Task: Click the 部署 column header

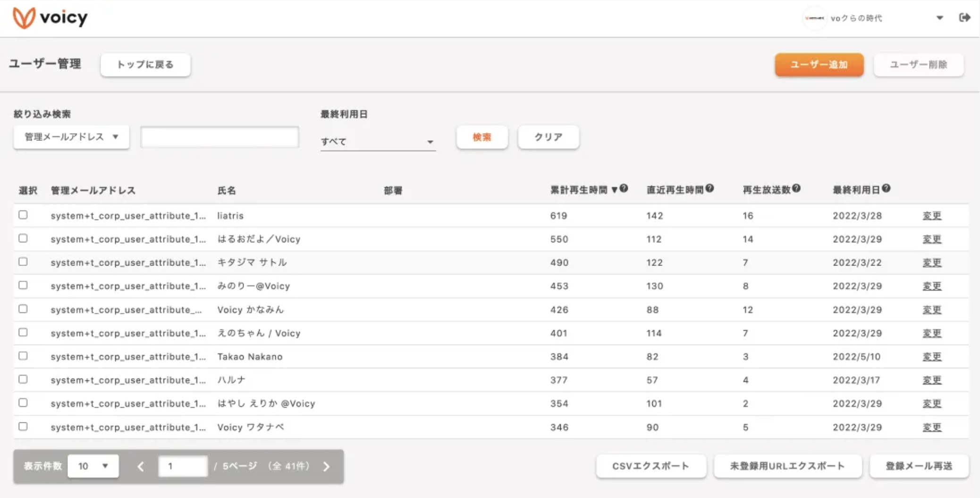Action: point(393,190)
